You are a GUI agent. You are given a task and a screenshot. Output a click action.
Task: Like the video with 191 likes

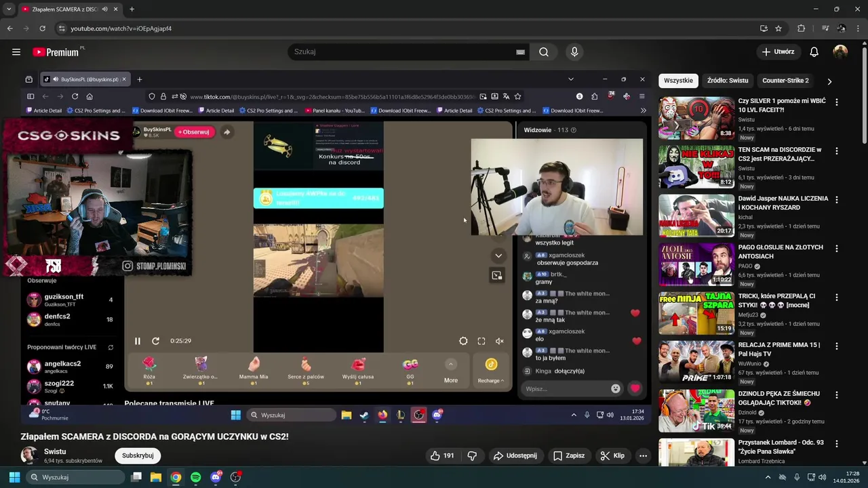[441, 455]
